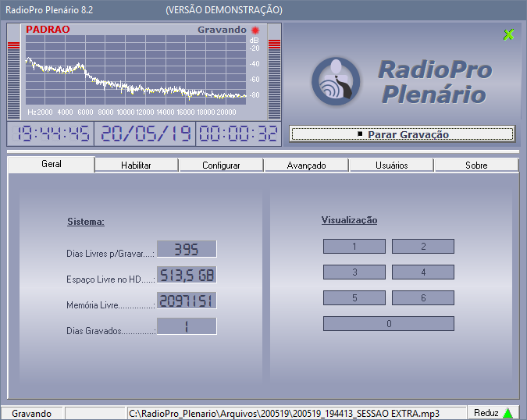Click the right audio level meter
The image size is (527, 420).
274,80
